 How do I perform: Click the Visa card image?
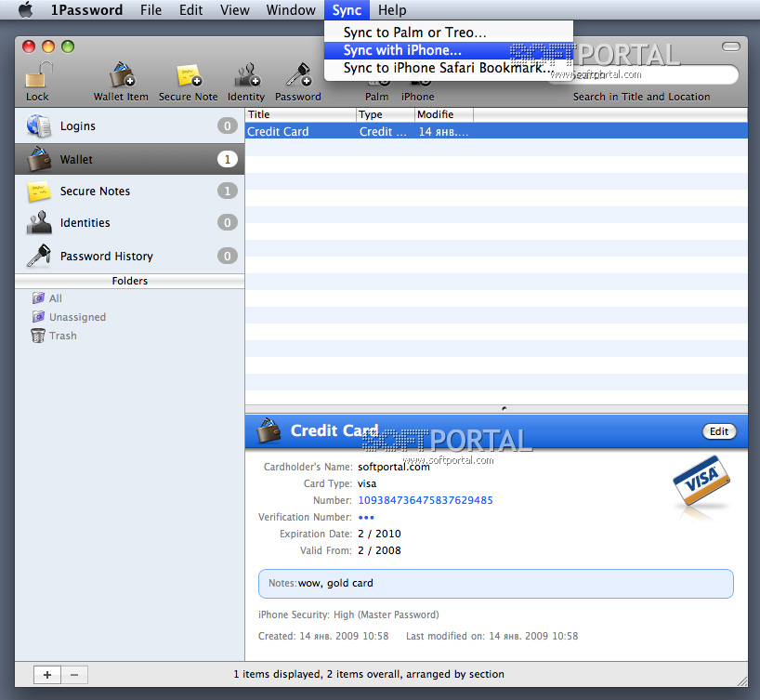coord(701,481)
